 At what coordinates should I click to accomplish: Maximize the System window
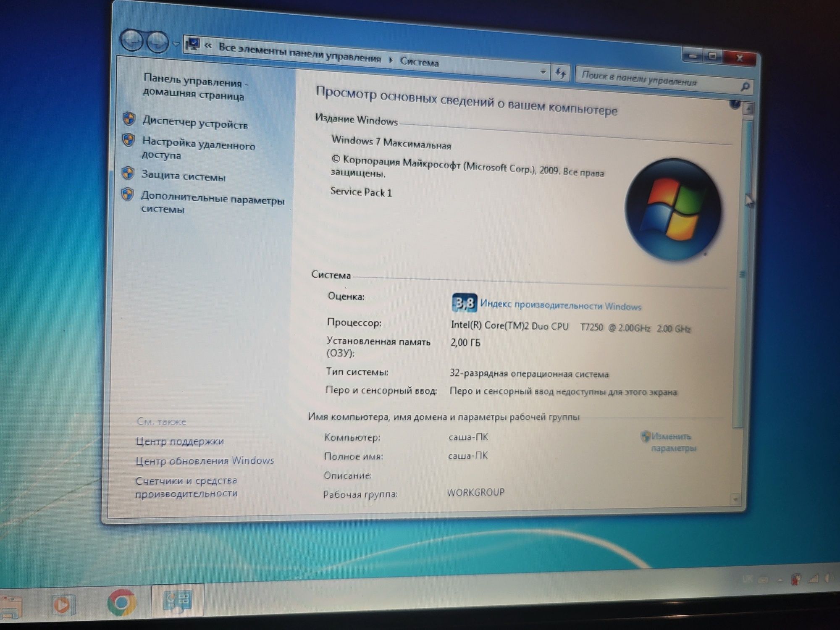(713, 56)
